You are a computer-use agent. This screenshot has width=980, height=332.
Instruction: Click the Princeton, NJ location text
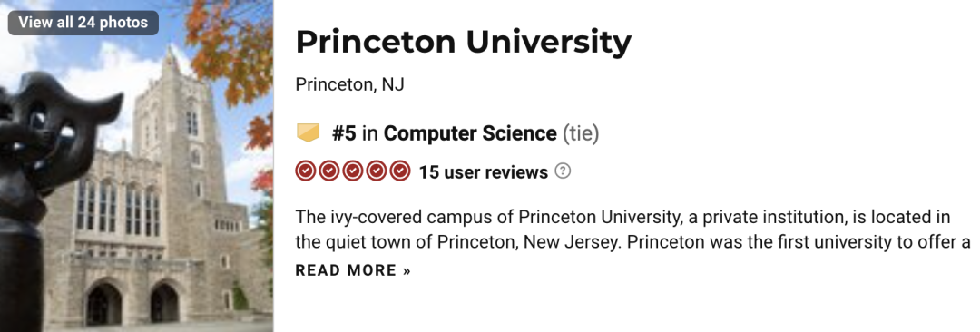point(350,84)
